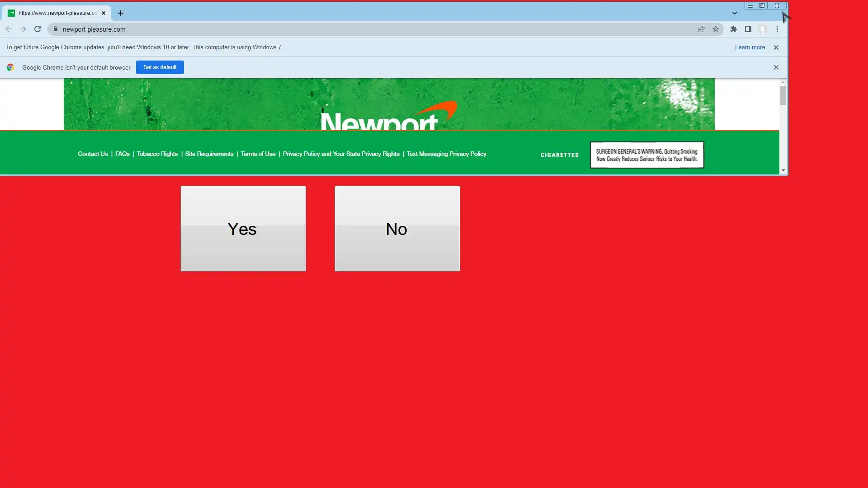Close the newport-pleasure tab
The width and height of the screenshot is (868, 488).
click(104, 13)
